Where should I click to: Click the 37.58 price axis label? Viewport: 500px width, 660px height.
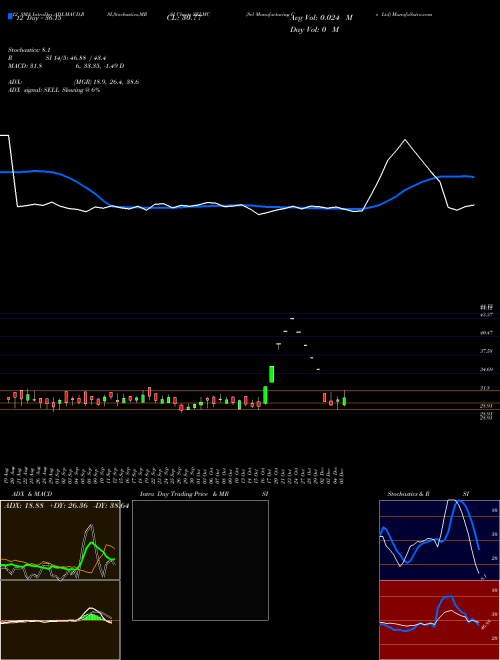click(x=487, y=351)
